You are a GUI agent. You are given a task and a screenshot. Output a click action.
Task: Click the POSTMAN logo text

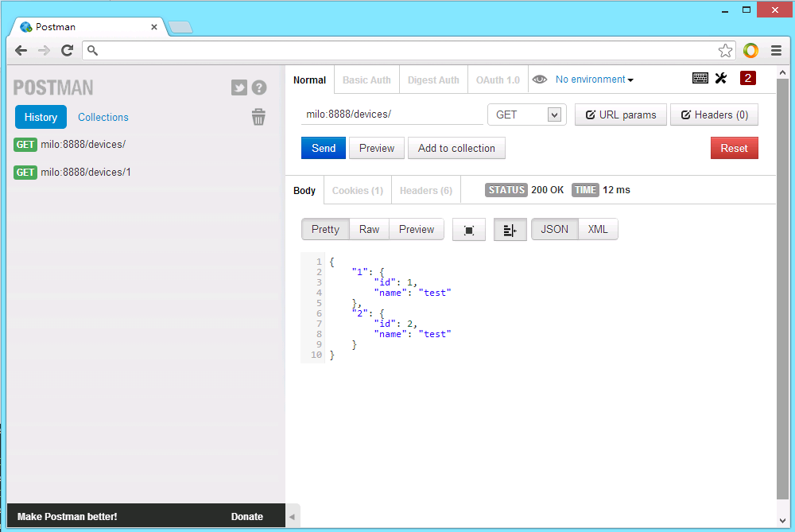(53, 87)
